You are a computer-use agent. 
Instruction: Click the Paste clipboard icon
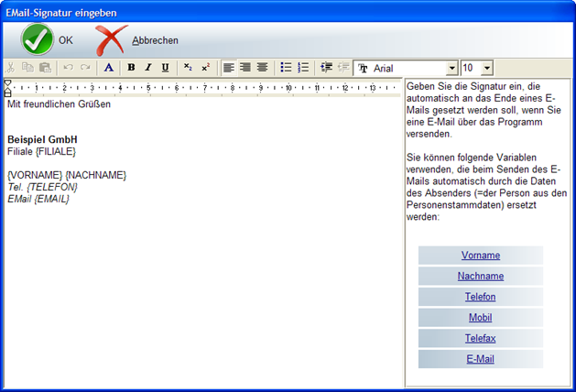pyautogui.click(x=45, y=68)
